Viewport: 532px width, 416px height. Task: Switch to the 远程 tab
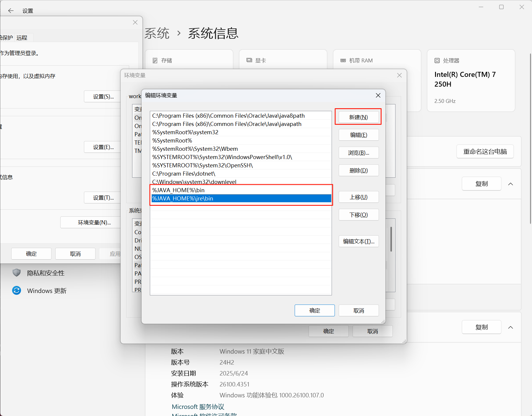coord(22,37)
